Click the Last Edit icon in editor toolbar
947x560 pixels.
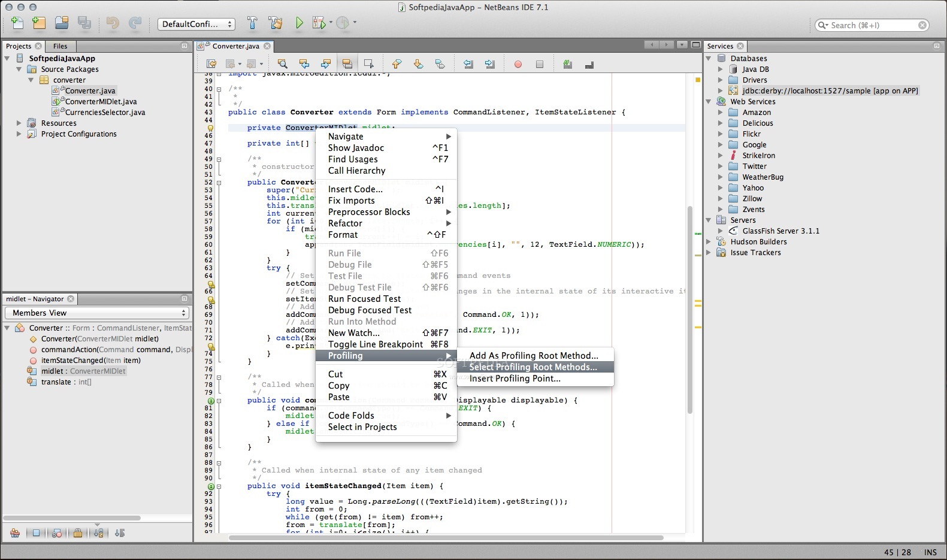pos(211,63)
